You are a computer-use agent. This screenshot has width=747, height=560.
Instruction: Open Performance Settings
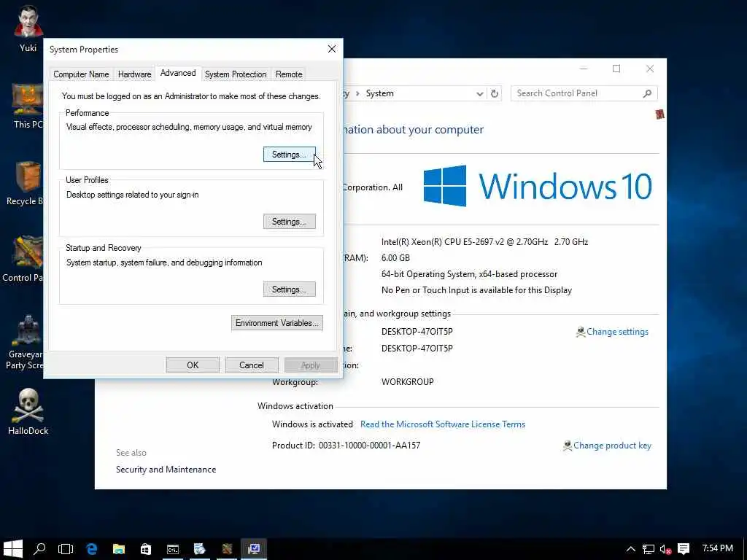(289, 155)
